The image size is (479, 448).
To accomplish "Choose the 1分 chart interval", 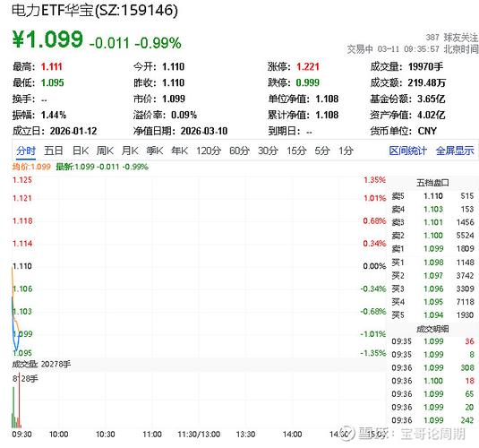I will 346,151.
